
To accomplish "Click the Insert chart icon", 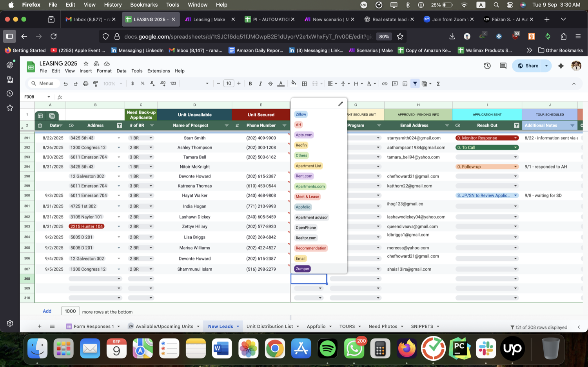I will [x=405, y=83].
